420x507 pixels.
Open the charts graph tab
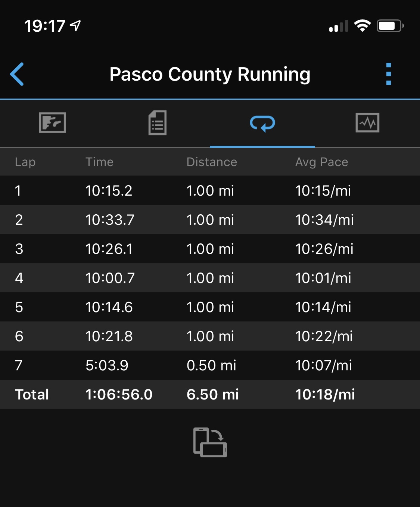pos(367,122)
